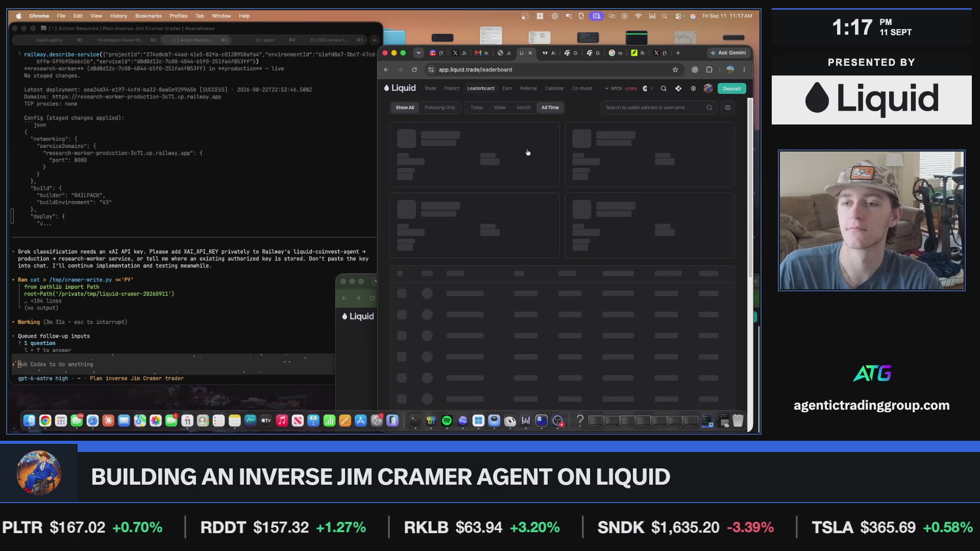Select the All Time range
This screenshot has height=551, width=980.
tap(550, 108)
